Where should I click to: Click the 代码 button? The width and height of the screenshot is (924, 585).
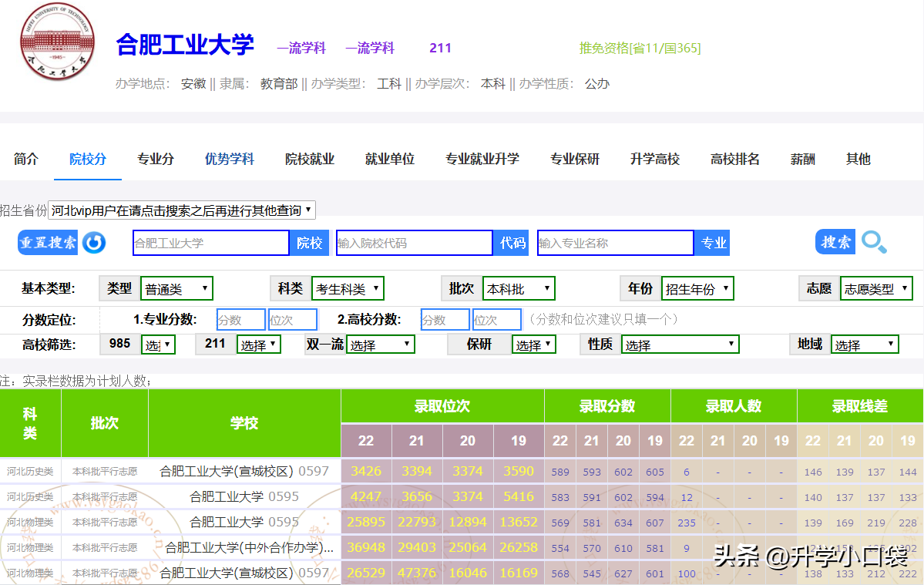(x=512, y=243)
